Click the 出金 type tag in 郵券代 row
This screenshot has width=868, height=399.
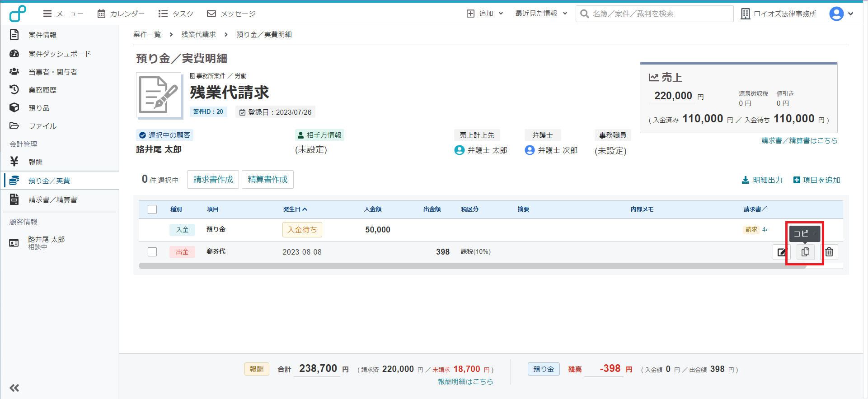pos(183,252)
